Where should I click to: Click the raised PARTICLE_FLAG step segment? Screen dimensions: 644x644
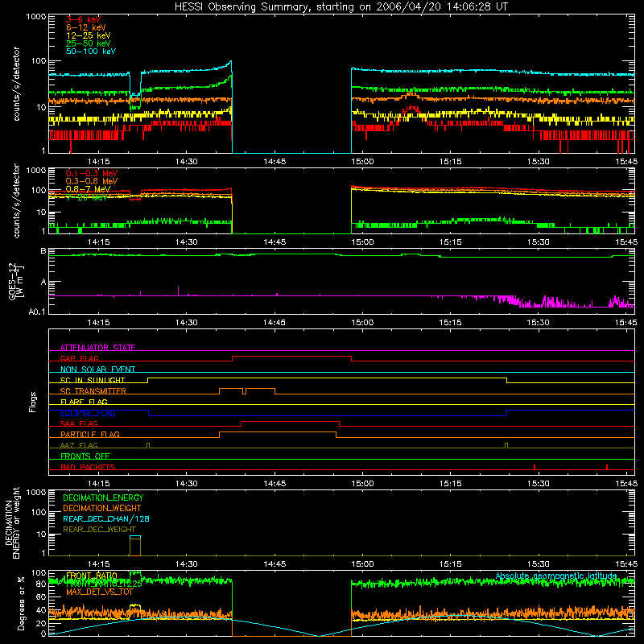(278, 432)
